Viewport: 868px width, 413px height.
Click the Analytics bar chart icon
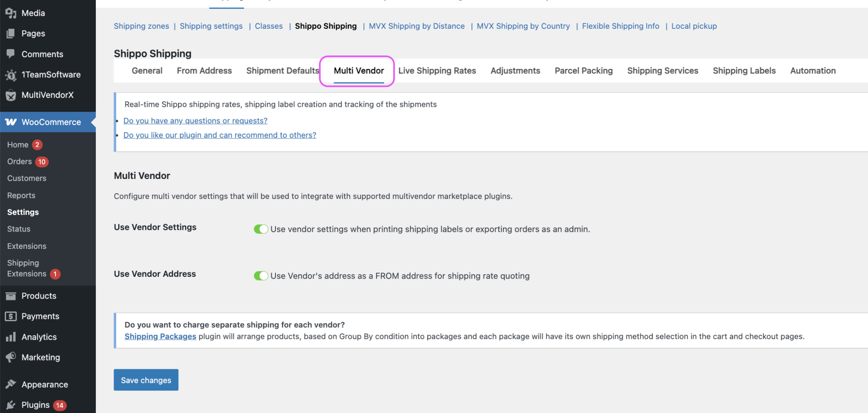11,337
